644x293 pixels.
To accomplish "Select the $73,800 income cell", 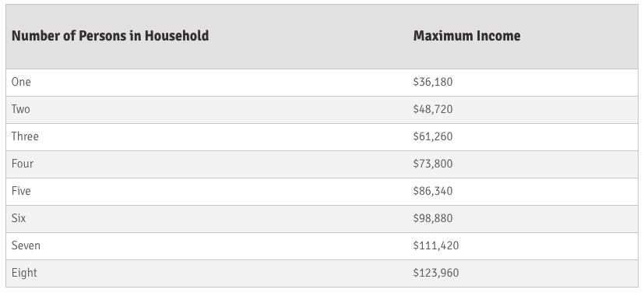I will (433, 164).
